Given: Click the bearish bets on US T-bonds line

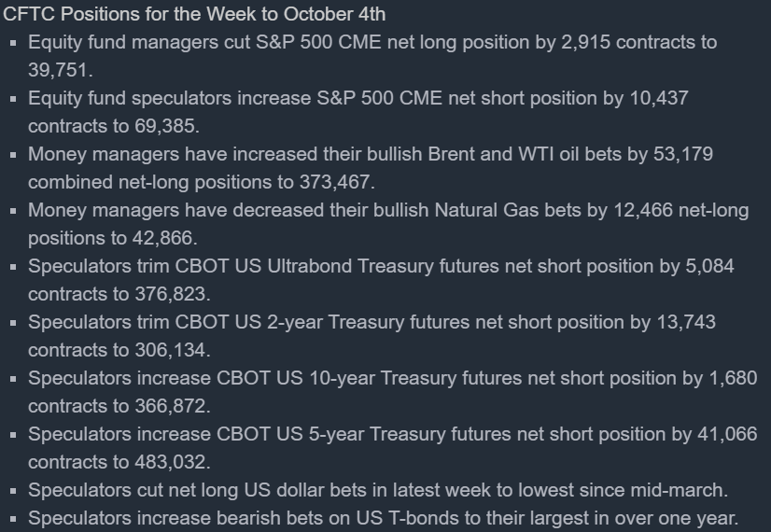Looking at the screenshot, I should pyautogui.click(x=383, y=518).
